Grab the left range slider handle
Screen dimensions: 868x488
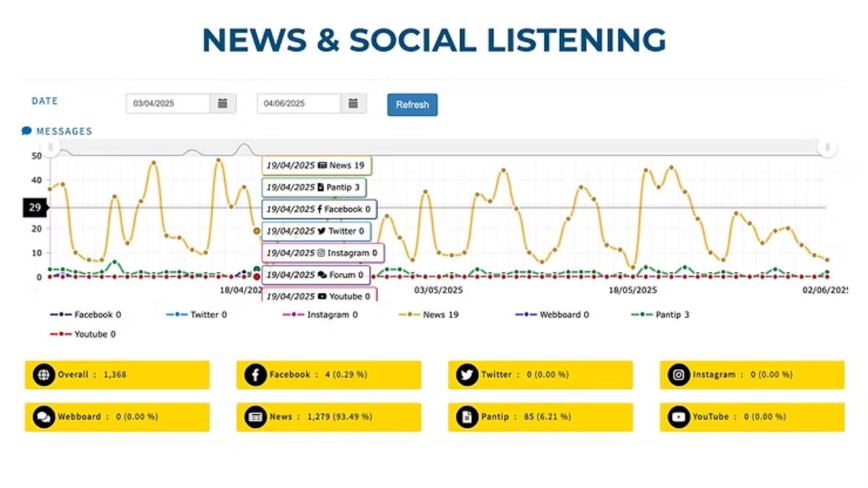coord(51,147)
